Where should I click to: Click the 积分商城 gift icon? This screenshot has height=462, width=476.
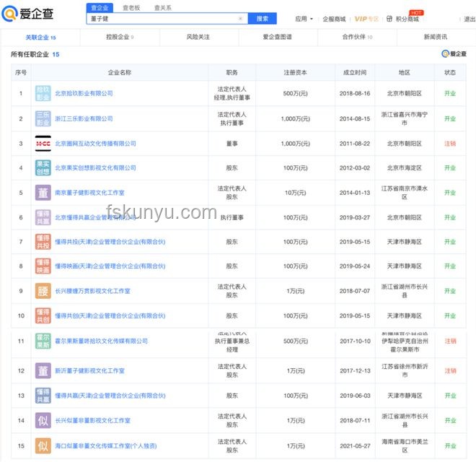click(389, 19)
